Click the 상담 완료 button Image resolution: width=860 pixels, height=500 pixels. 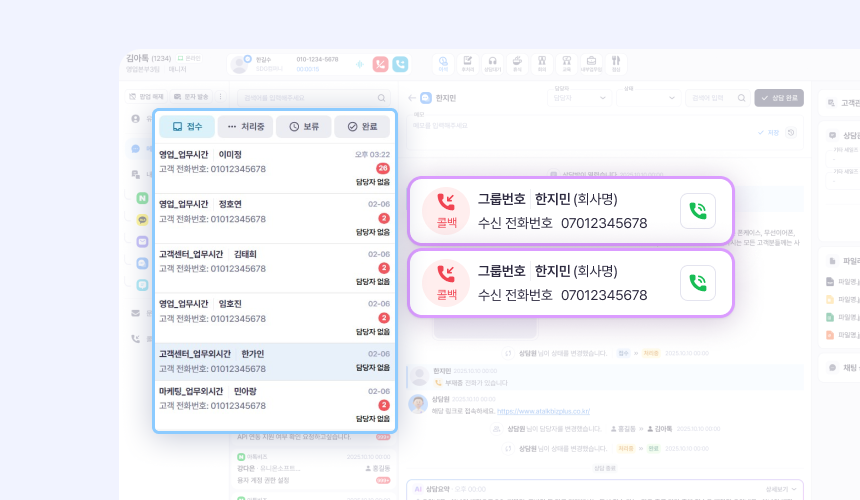click(x=779, y=98)
